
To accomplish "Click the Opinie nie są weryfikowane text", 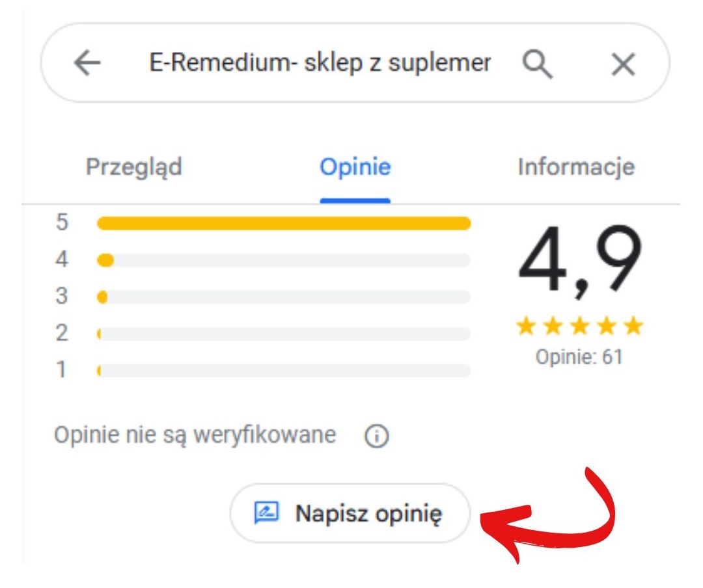I will (192, 433).
